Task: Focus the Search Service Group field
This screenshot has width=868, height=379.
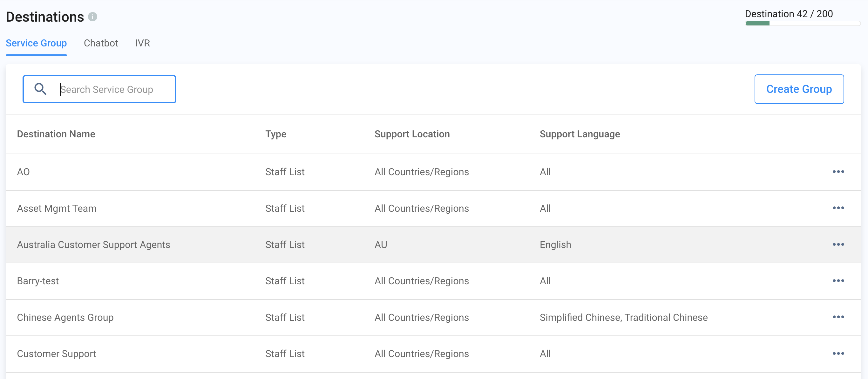Action: (111, 89)
